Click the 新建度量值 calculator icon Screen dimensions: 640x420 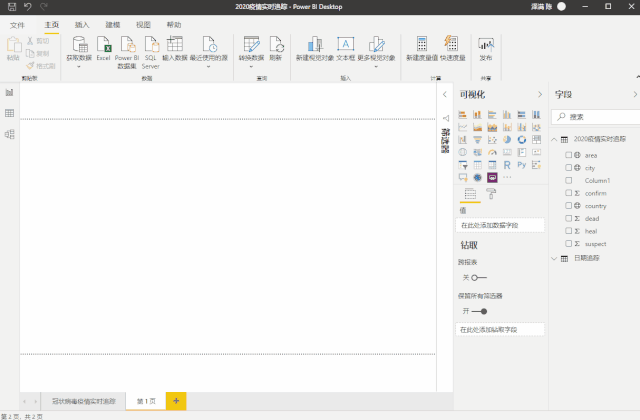pyautogui.click(x=422, y=44)
